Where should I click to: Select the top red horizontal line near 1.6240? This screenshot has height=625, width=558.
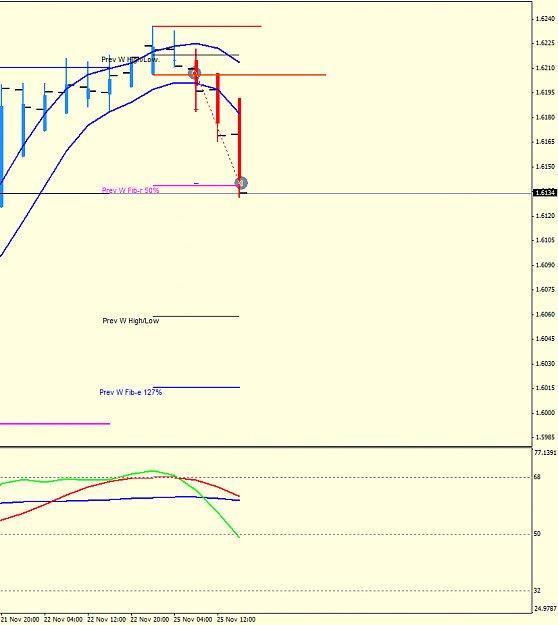click(207, 26)
